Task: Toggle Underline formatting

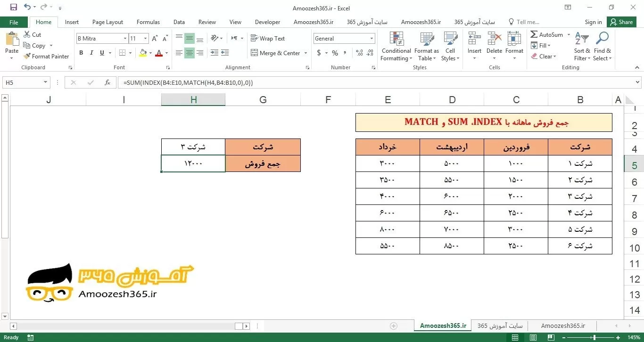Action: click(102, 53)
